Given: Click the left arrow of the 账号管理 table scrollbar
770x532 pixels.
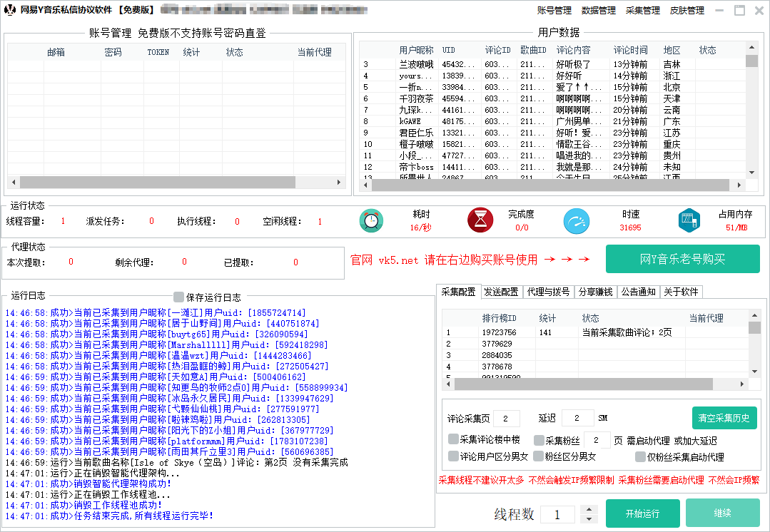Looking at the screenshot, I should click(x=14, y=182).
